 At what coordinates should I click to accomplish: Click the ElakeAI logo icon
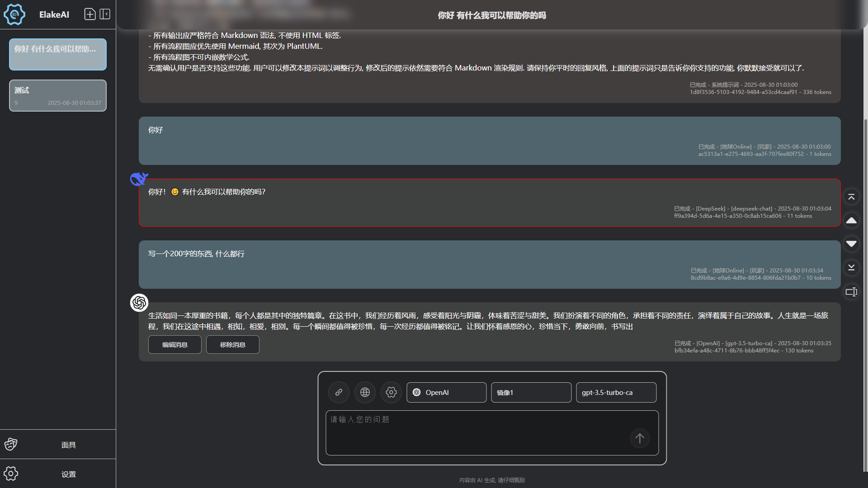click(14, 14)
